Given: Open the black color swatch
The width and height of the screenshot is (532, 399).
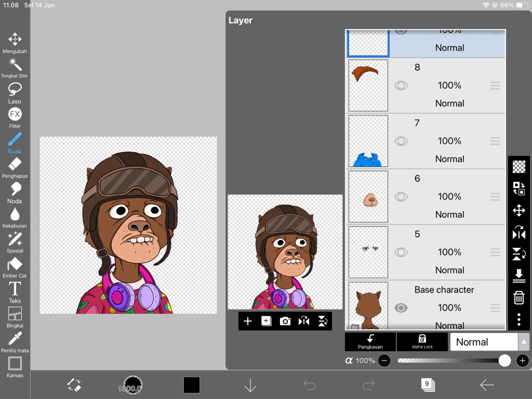Looking at the screenshot, I should click(192, 385).
